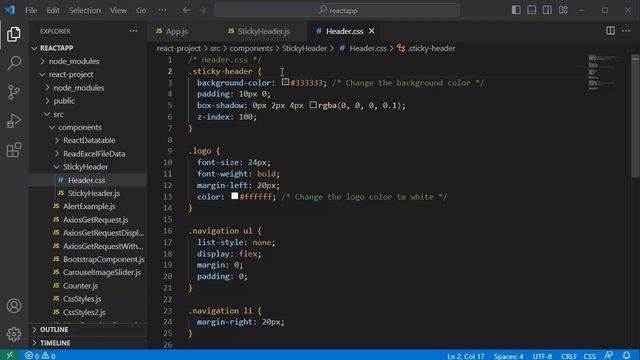Open the Run and Debug view

[x=14, y=121]
